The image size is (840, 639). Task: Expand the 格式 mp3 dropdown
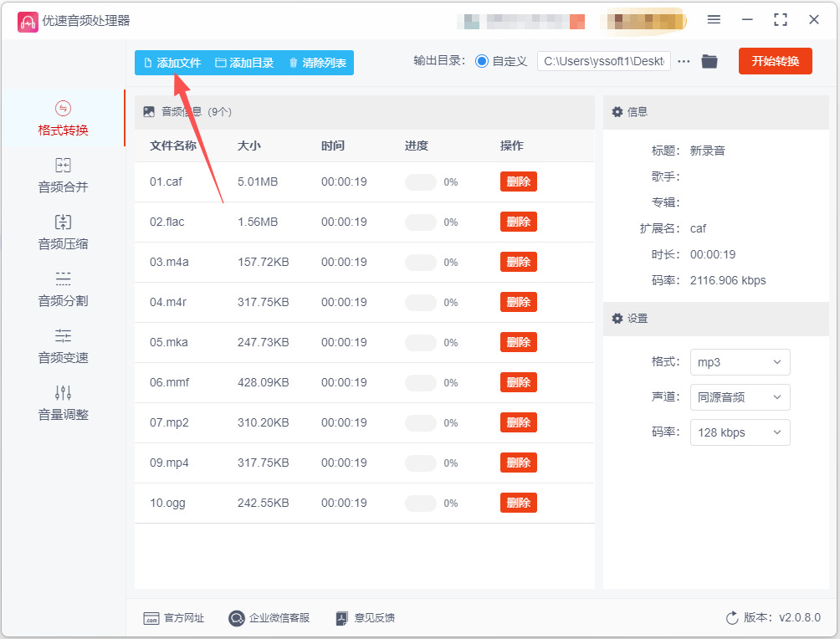(740, 362)
